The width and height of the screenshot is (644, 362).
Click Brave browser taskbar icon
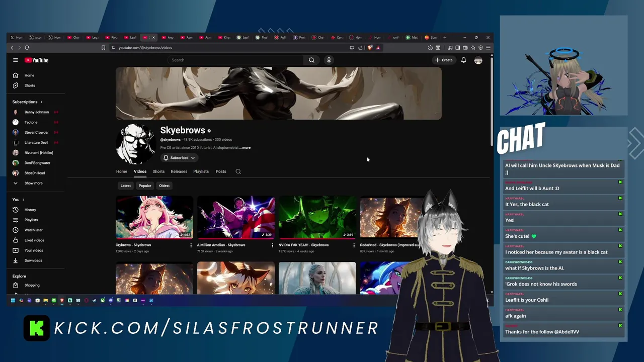(x=62, y=300)
